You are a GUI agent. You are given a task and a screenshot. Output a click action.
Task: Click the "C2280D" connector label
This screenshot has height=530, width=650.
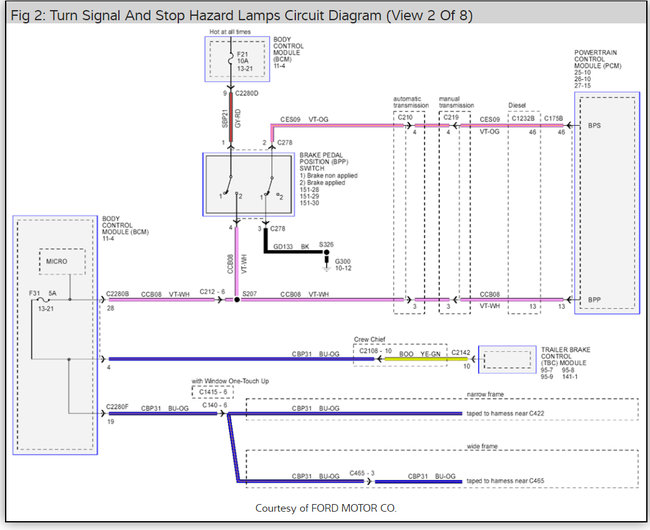(x=247, y=93)
